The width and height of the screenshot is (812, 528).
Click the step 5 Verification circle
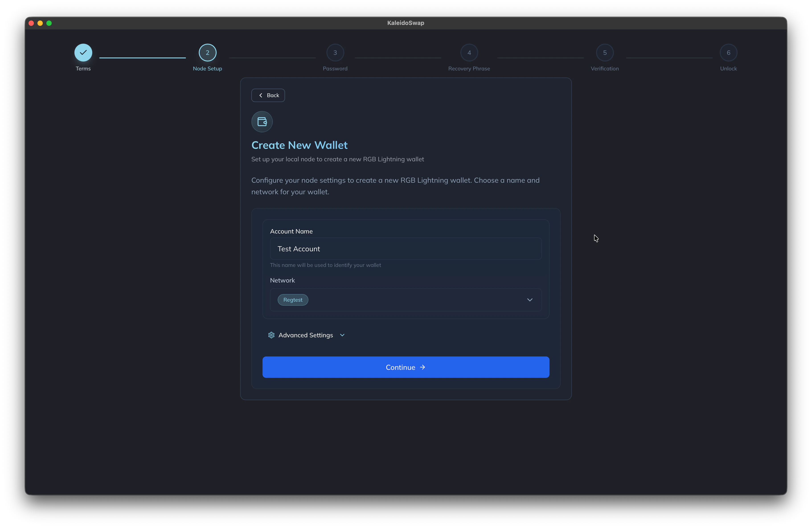pos(605,53)
